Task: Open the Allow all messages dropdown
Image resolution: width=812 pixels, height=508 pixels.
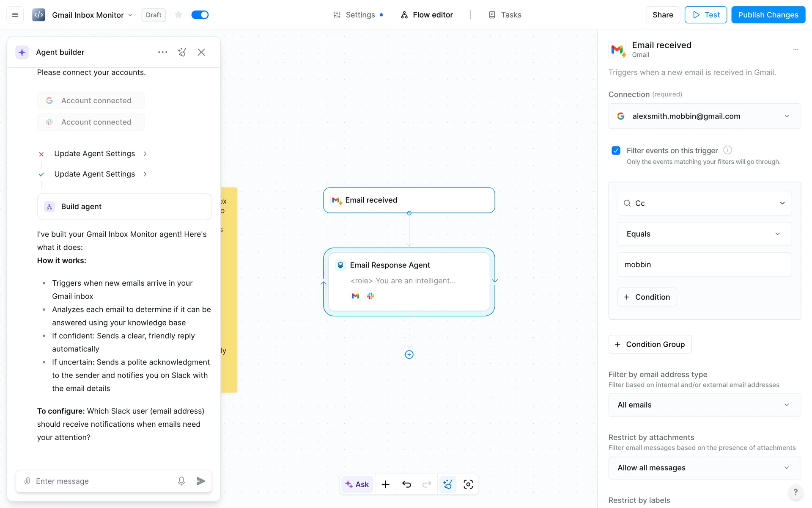Action: tap(704, 468)
